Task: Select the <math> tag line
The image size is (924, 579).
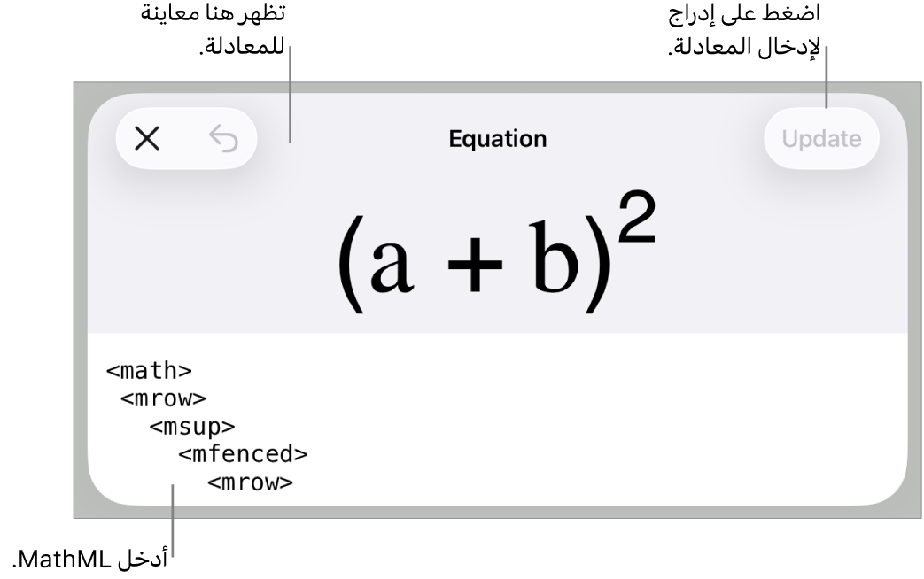Action: tap(150, 370)
